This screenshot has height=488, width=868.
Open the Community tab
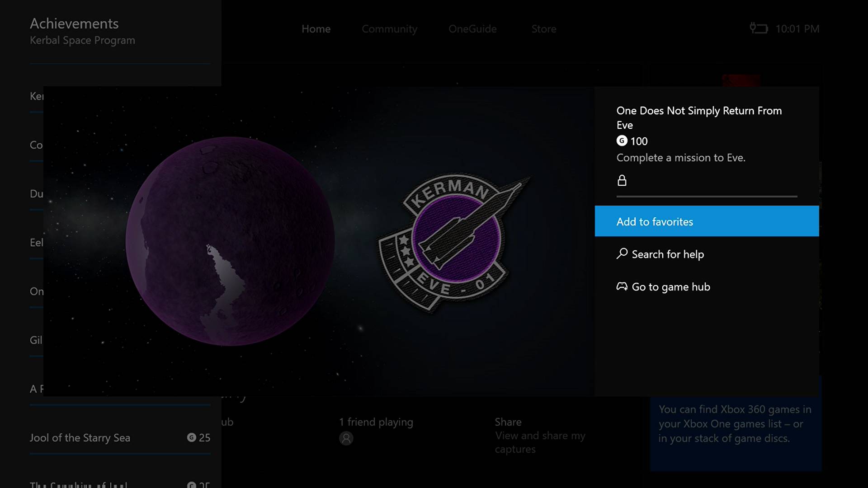(389, 29)
